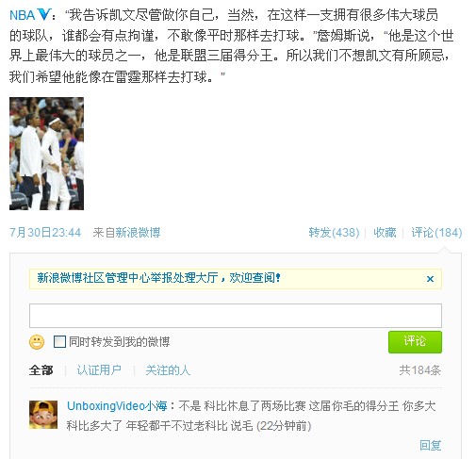The width and height of the screenshot is (476, 459).
Task: Click 转发(438) to repost
Action: point(334,233)
